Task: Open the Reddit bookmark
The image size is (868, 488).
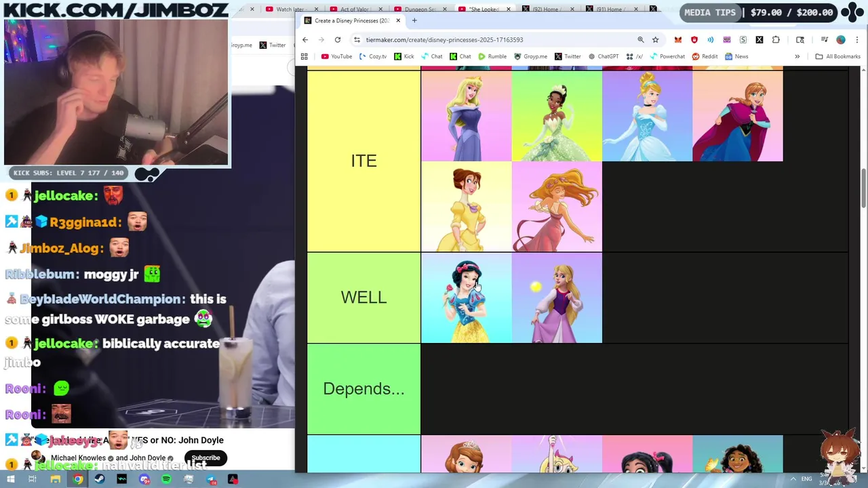Action: (705, 56)
